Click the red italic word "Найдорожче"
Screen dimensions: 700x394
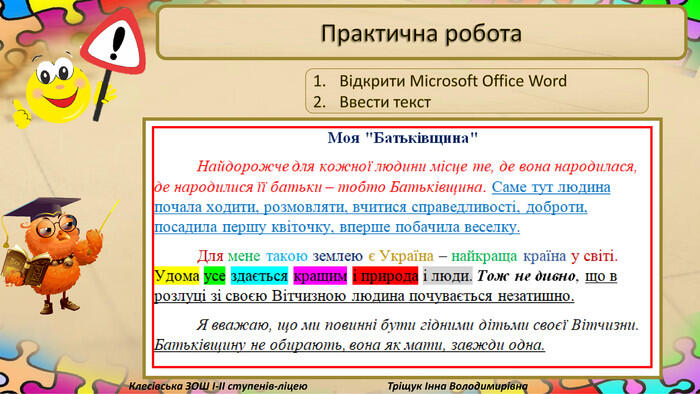pyautogui.click(x=243, y=167)
